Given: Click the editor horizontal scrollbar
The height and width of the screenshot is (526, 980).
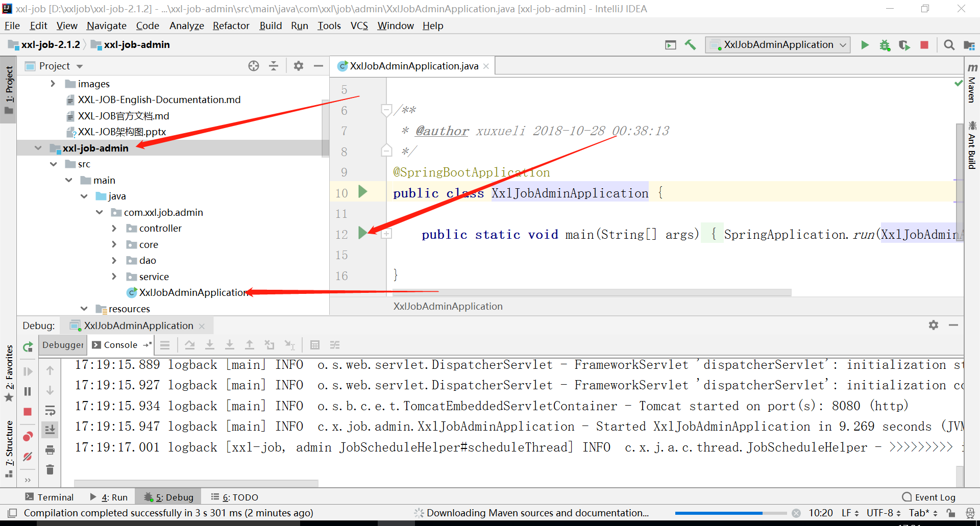Looking at the screenshot, I should pyautogui.click(x=592, y=292).
